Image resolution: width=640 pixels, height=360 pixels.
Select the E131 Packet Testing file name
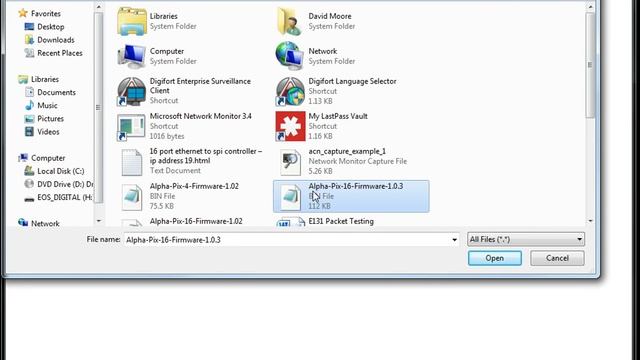[341, 221]
